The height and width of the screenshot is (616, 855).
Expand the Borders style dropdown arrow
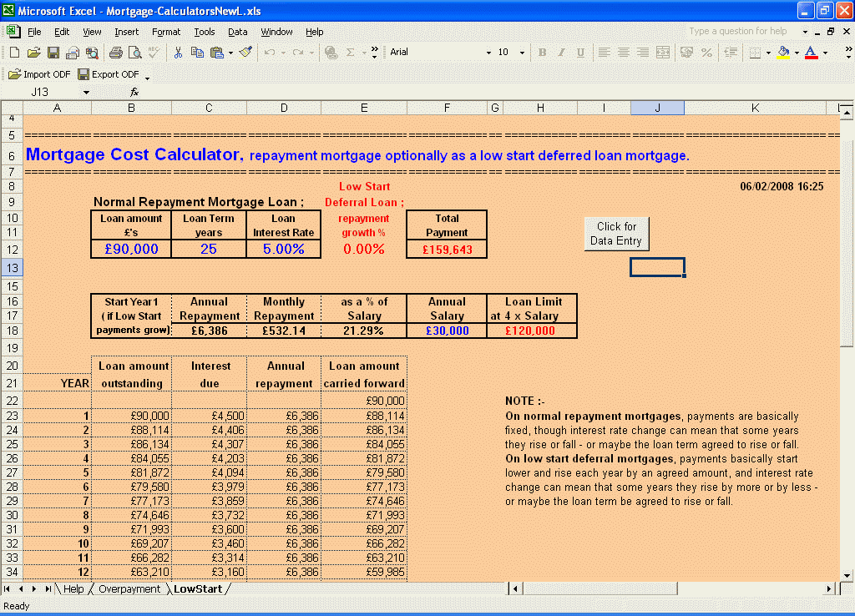[768, 53]
